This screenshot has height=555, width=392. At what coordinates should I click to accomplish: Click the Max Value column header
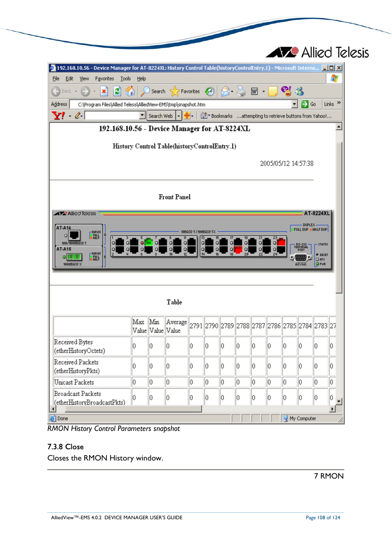coord(139,326)
